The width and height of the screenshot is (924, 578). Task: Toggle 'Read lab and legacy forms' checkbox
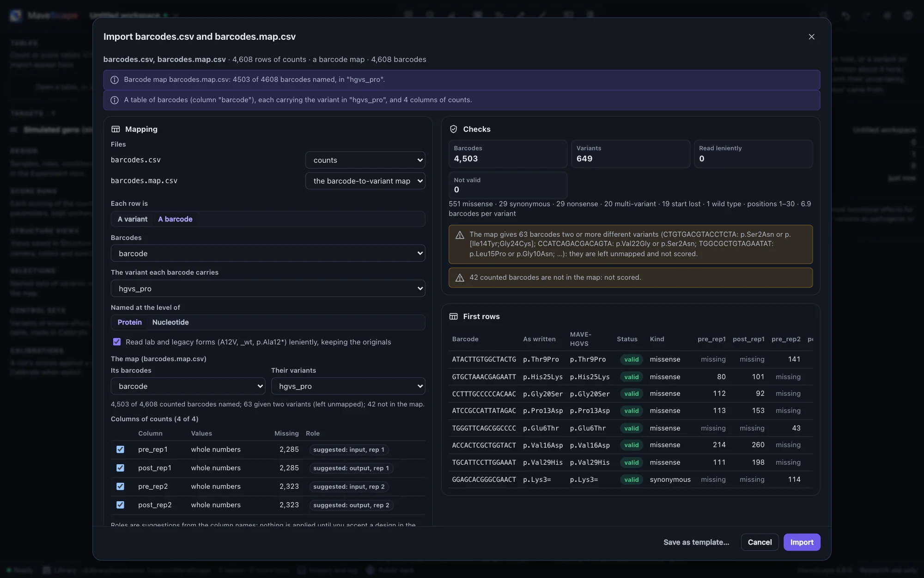pyautogui.click(x=117, y=342)
